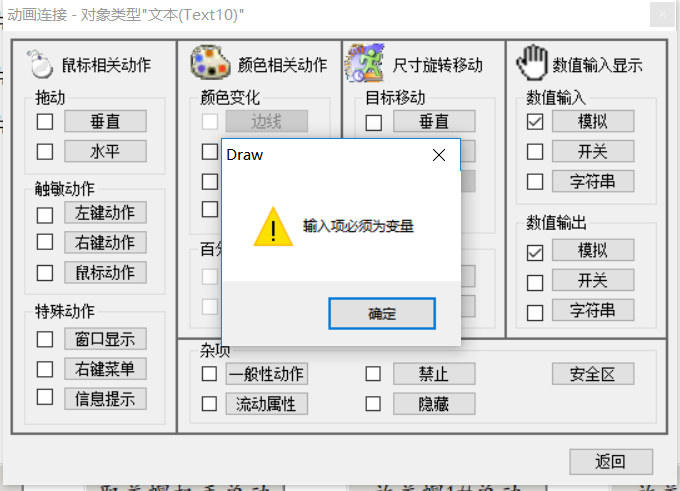The image size is (680, 491).
Task: Open the 右键菜单 action button
Action: (105, 369)
